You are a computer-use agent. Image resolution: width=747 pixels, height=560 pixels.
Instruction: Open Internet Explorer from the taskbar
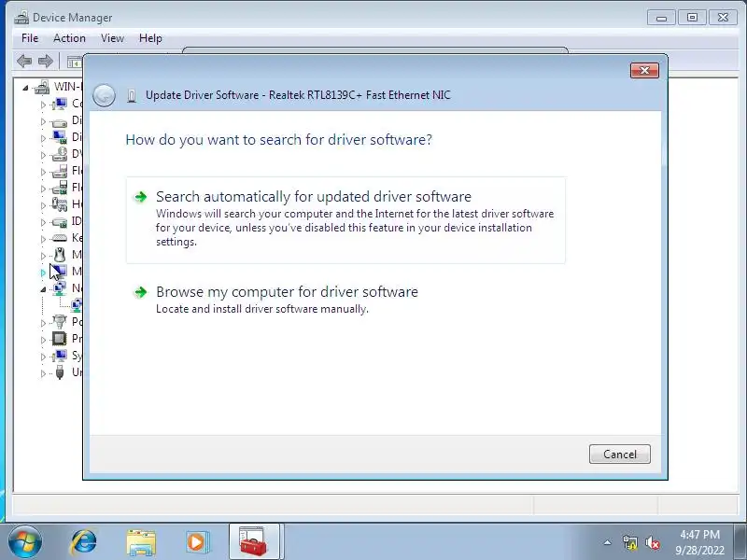pos(83,542)
